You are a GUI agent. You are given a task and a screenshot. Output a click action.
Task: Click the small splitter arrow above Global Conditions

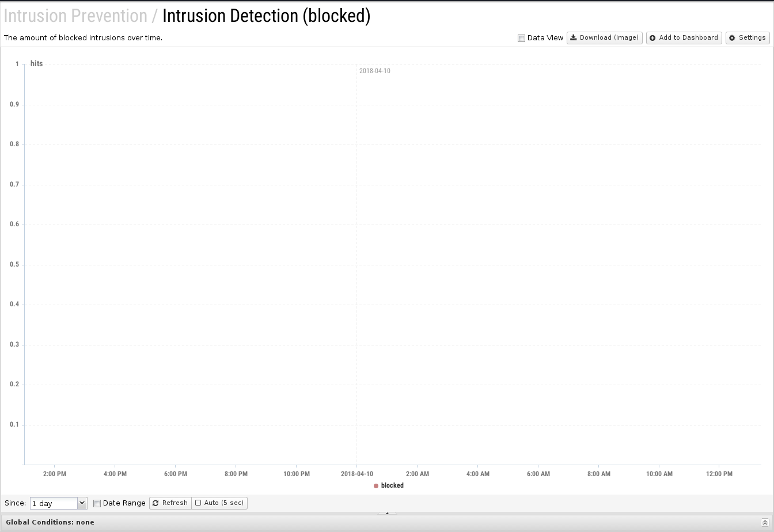click(x=387, y=514)
